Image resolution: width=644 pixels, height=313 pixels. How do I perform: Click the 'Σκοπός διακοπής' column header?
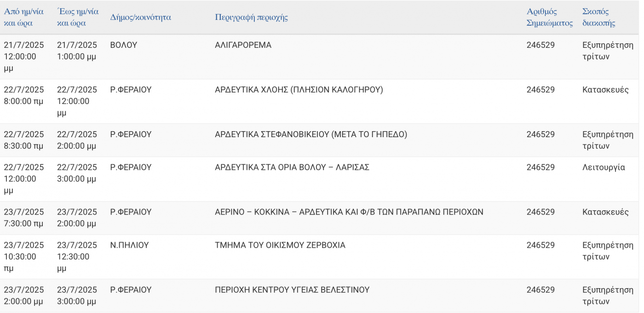(599, 17)
